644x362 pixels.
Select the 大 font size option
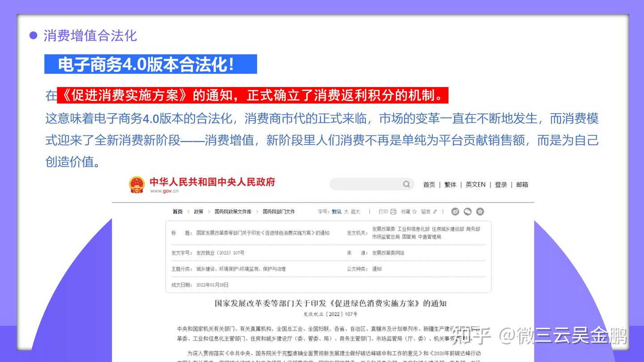point(347,211)
